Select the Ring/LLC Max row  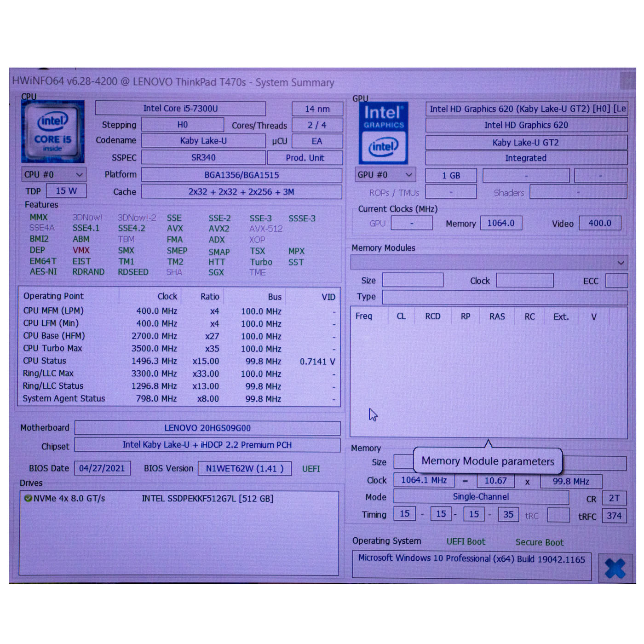pos(179,374)
